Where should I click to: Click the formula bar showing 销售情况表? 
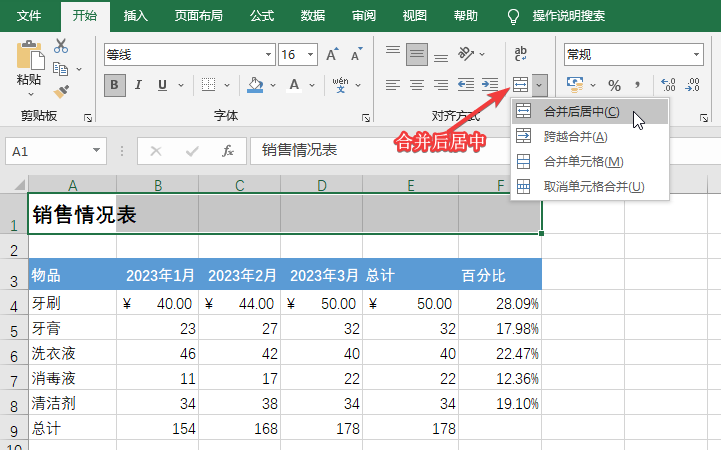click(x=380, y=150)
